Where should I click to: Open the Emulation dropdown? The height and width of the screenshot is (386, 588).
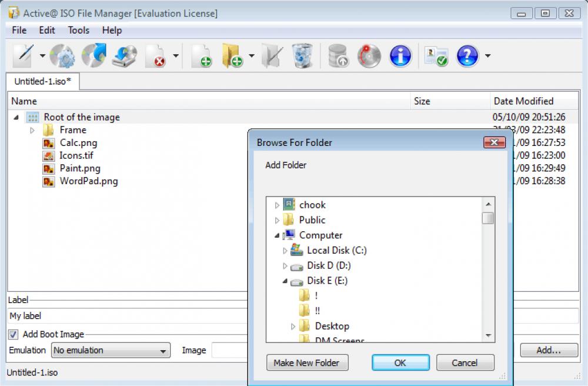[x=162, y=350]
